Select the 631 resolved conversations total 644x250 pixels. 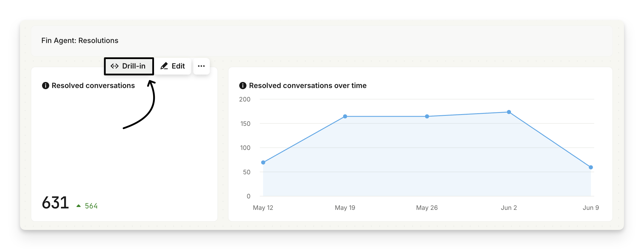[55, 203]
